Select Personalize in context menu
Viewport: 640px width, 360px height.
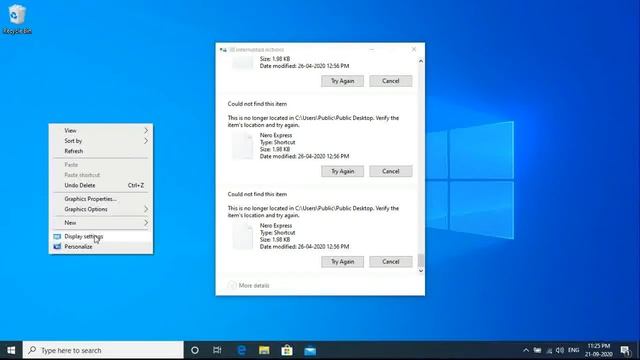[101, 247]
